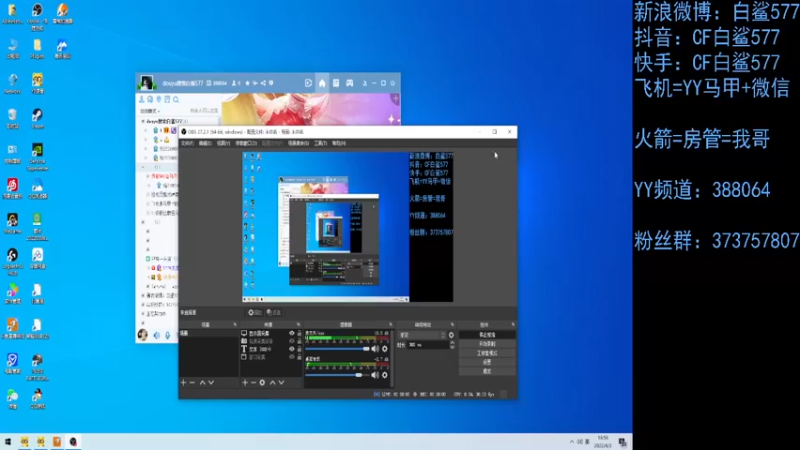800x450 pixels.
Task: Open the File menu in OBS
Action: pos(187,143)
